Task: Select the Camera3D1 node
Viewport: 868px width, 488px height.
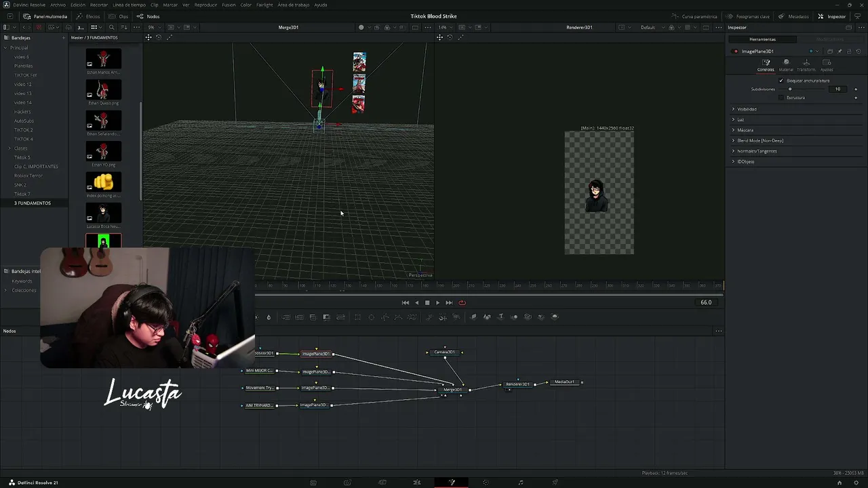Action: coord(445,352)
